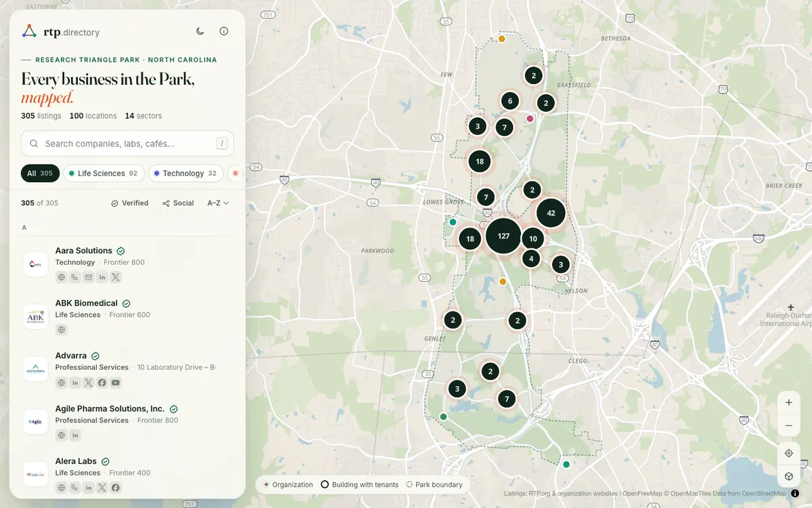Screen dimensions: 812x508
Task: Open Agile Pharma Solutions website globe icon
Action: [x=62, y=435]
